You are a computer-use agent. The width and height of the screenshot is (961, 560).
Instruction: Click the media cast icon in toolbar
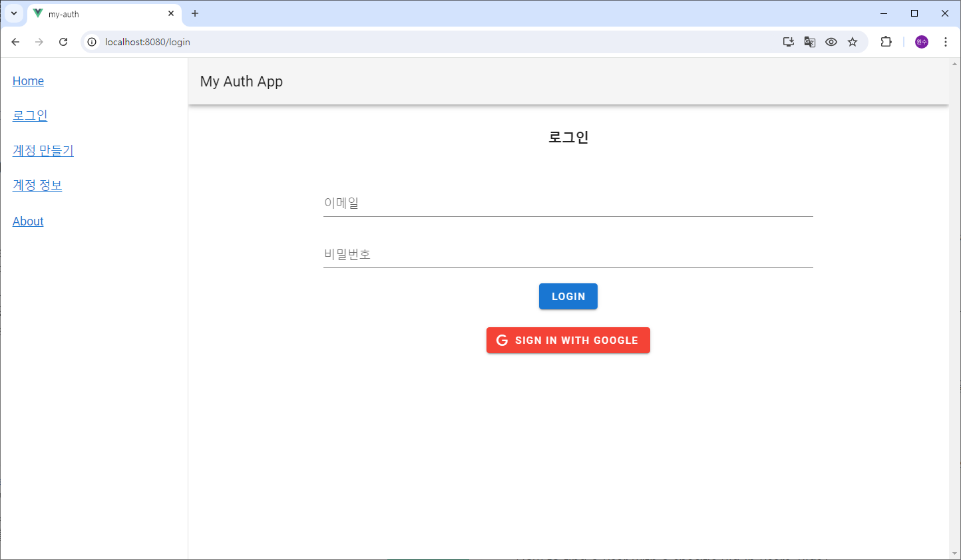[x=788, y=41]
